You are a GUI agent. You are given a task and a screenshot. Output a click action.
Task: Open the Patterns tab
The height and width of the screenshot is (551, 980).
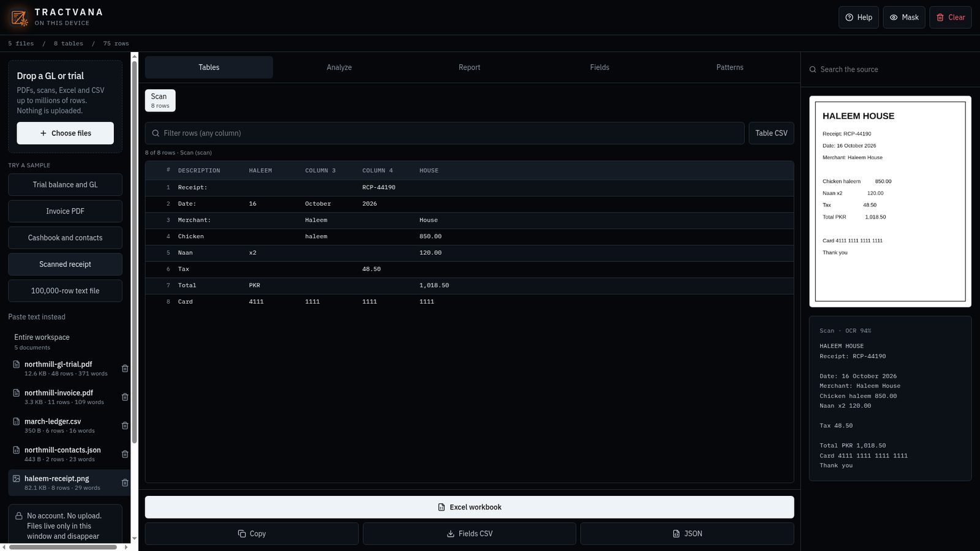(730, 67)
